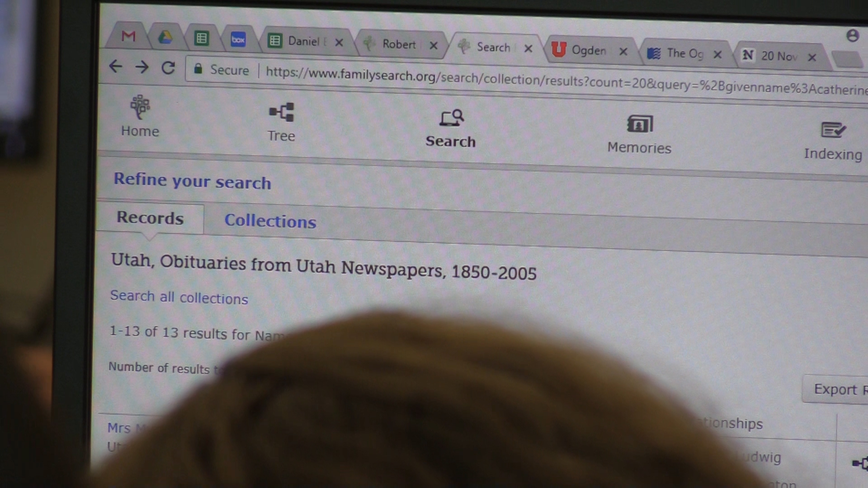Screen dimensions: 868x488
Task: Click the browser back arrow
Action: (x=116, y=66)
